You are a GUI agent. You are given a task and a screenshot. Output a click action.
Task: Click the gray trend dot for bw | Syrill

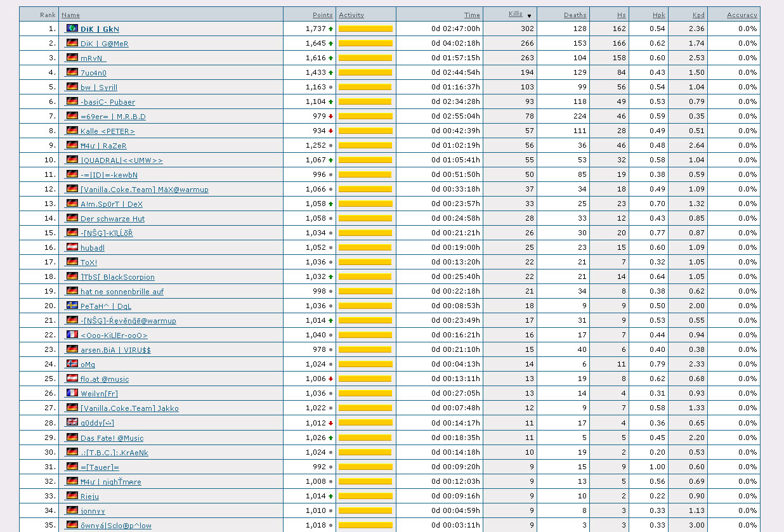330,87
